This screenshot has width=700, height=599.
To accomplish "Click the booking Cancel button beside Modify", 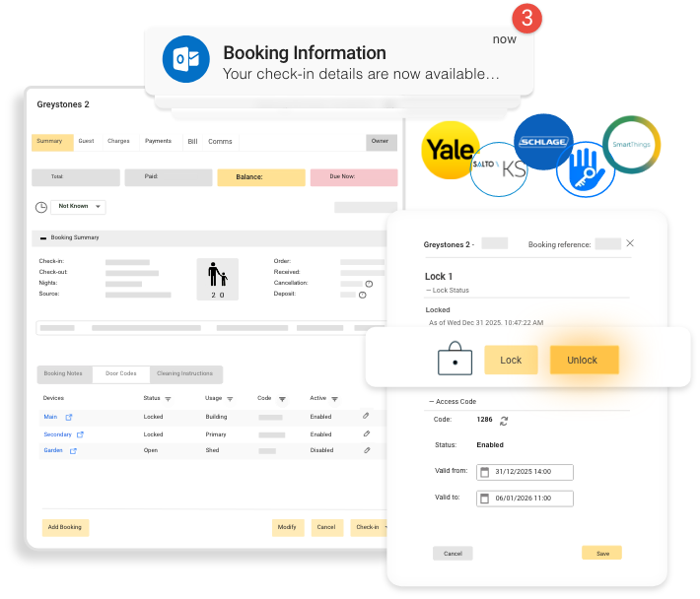I will tap(326, 528).
